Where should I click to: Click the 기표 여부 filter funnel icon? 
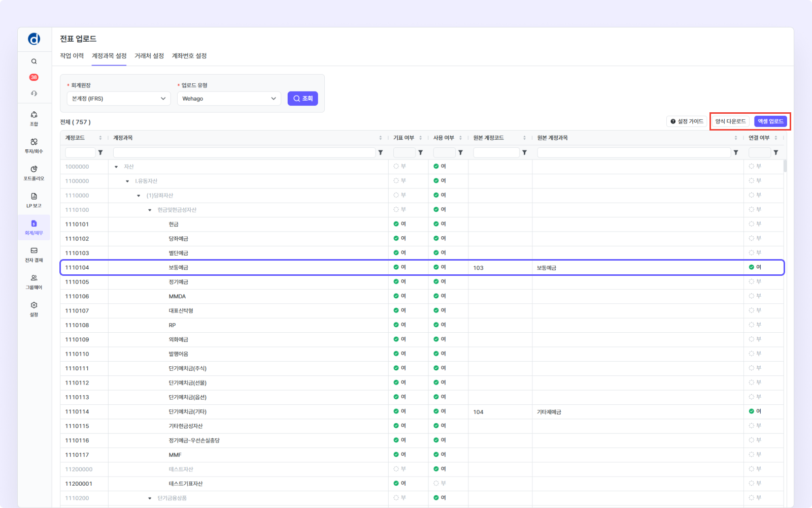tap(421, 152)
